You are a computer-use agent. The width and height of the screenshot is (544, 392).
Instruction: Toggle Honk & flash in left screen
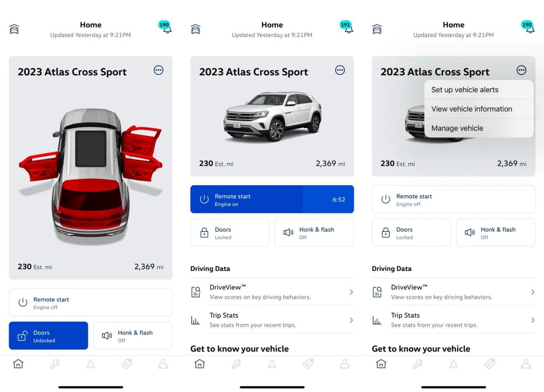pos(133,336)
